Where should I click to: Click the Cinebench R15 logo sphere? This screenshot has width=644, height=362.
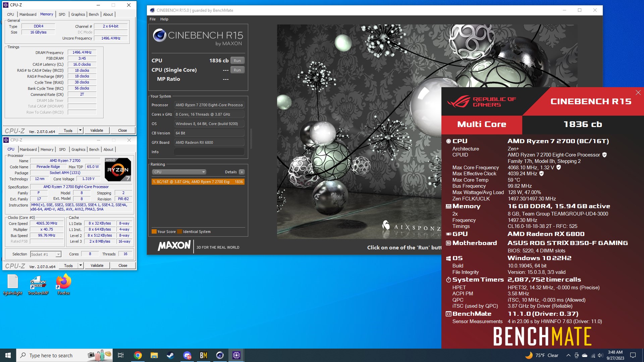point(160,35)
